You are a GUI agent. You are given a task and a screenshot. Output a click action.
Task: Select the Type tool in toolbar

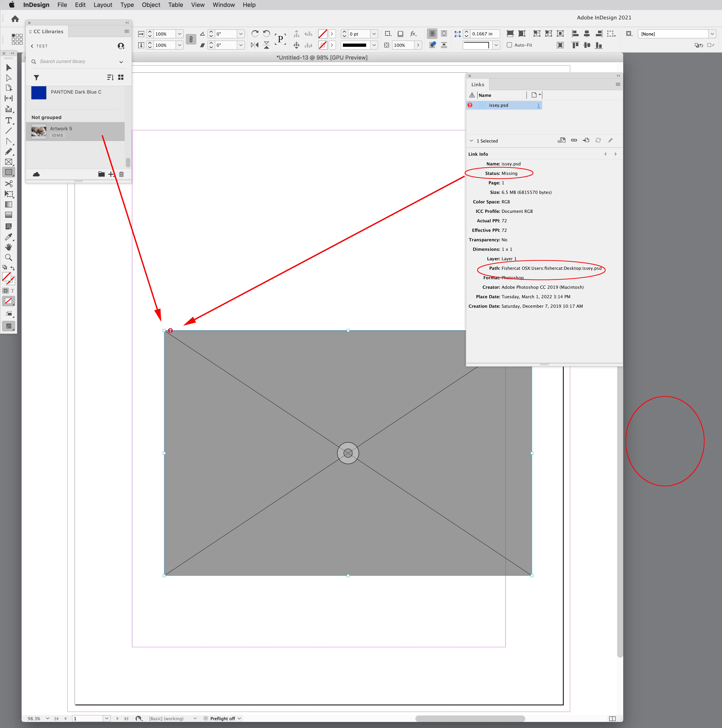coord(8,121)
